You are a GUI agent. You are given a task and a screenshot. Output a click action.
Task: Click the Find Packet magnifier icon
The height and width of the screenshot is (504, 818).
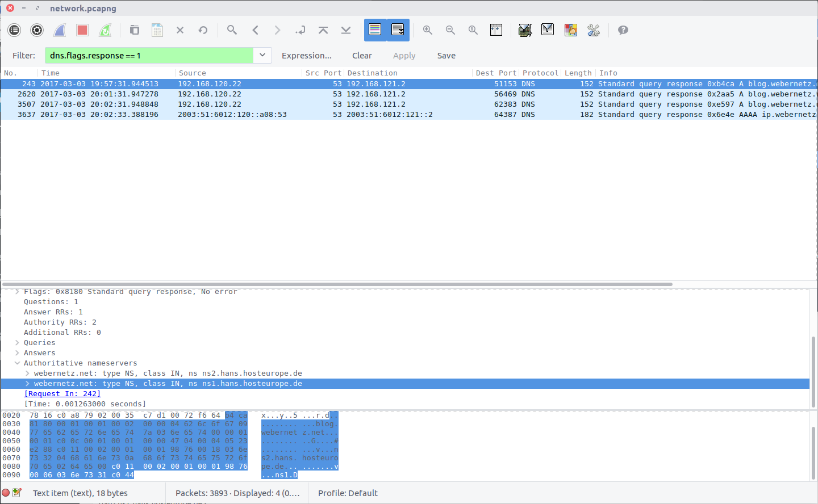tap(232, 30)
